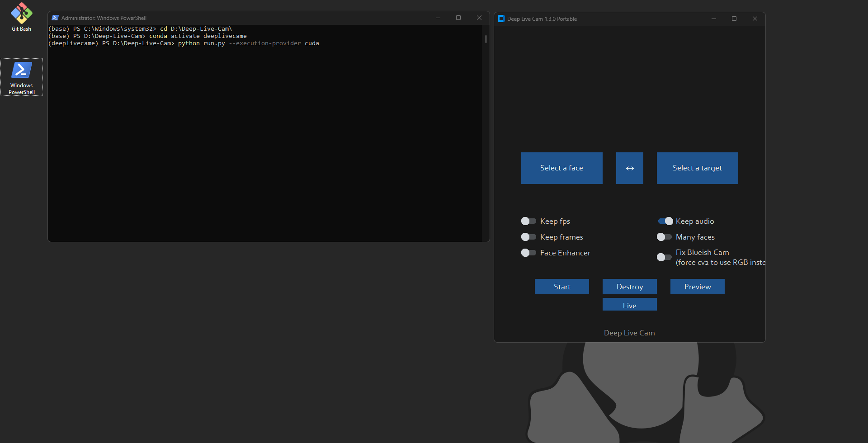Viewport: 868px width, 443px height.
Task: Click the Select a target button
Action: coord(697,168)
